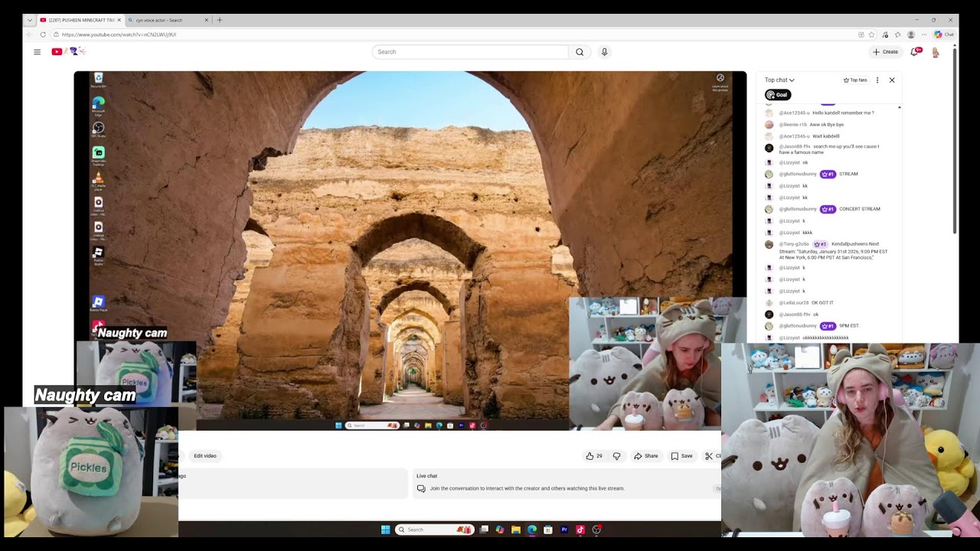The image size is (980, 551).
Task: Add this page to browser favorites
Action: 872,34
